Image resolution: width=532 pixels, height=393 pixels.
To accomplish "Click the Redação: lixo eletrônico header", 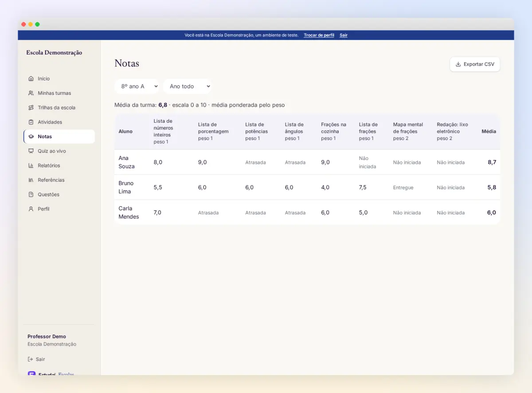I will point(452,131).
